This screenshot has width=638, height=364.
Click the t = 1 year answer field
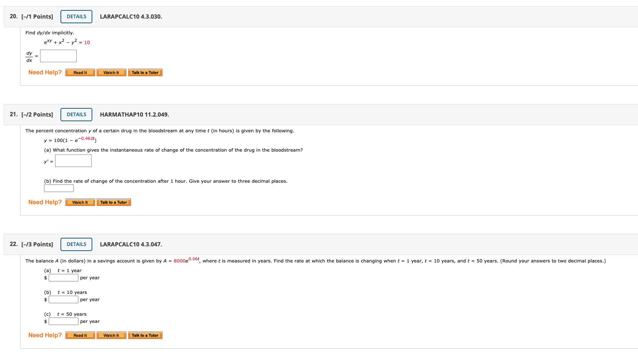point(63,278)
